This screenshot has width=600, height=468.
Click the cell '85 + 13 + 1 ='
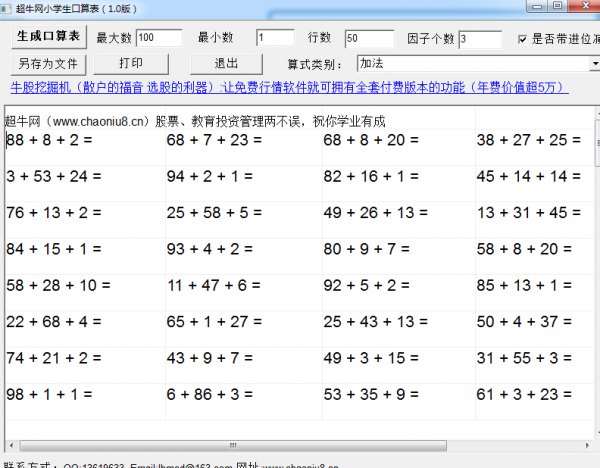(x=535, y=293)
